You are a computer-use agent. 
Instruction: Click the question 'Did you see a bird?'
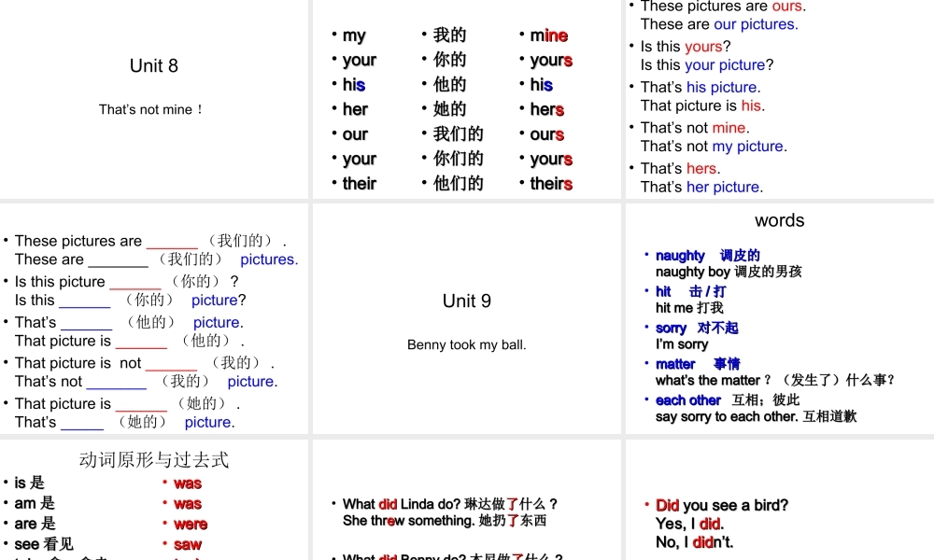[721, 505]
